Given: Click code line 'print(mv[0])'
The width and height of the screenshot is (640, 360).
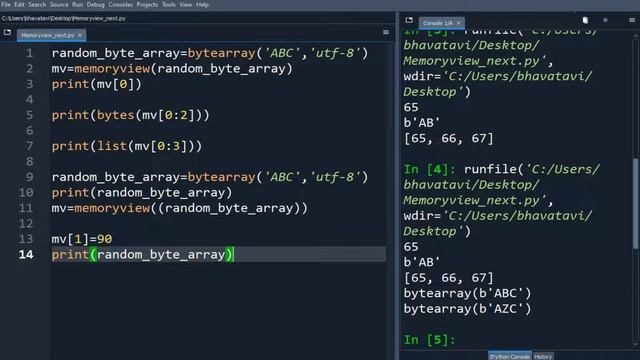Looking at the screenshot, I should pos(97,84).
